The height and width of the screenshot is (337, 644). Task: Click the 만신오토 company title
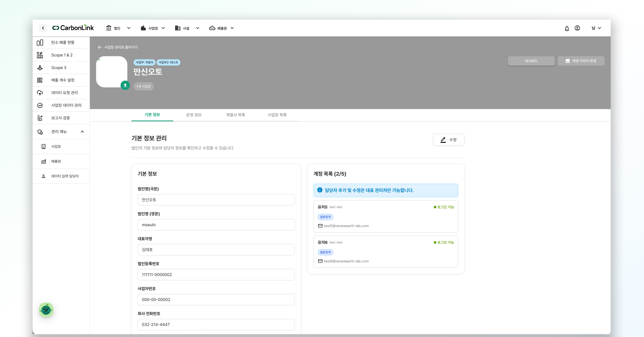point(148,72)
